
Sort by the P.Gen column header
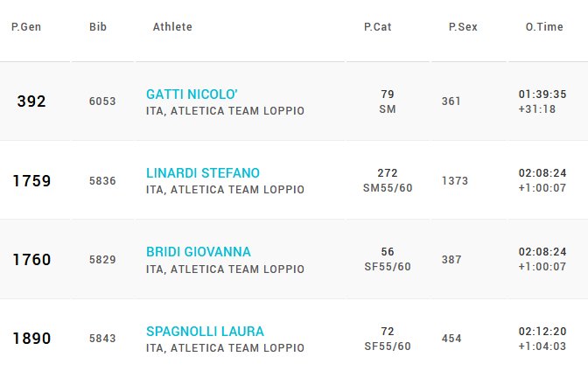pos(26,27)
